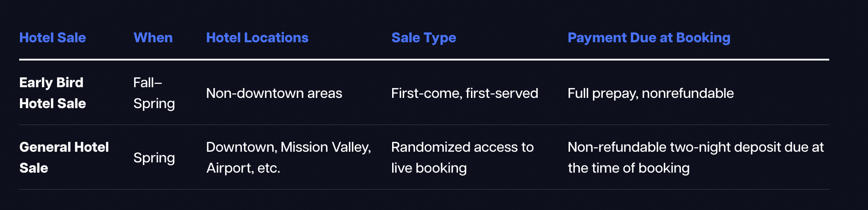Viewport: 868px width, 210px height.
Task: Click the thick white line under the headers
Action: coord(424,59)
